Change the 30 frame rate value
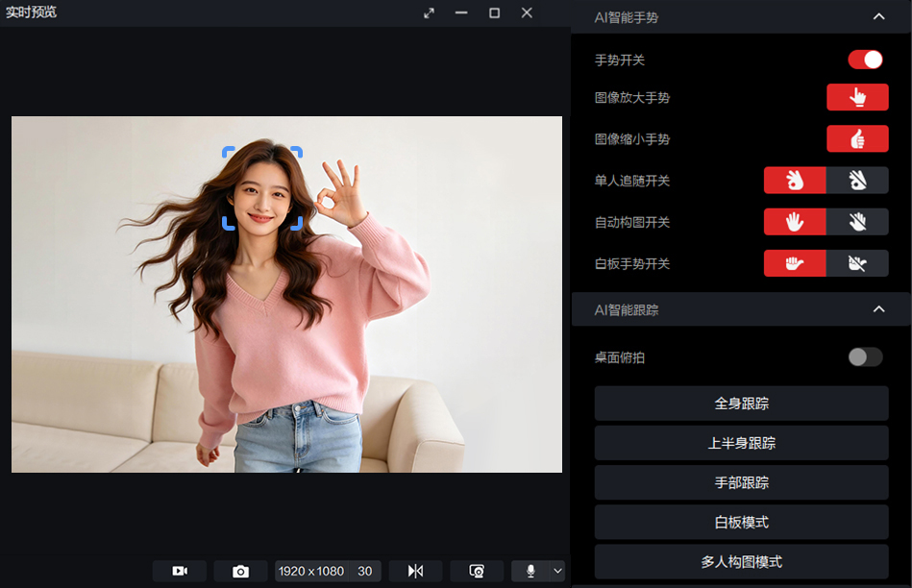The height and width of the screenshot is (588, 912). [x=364, y=571]
